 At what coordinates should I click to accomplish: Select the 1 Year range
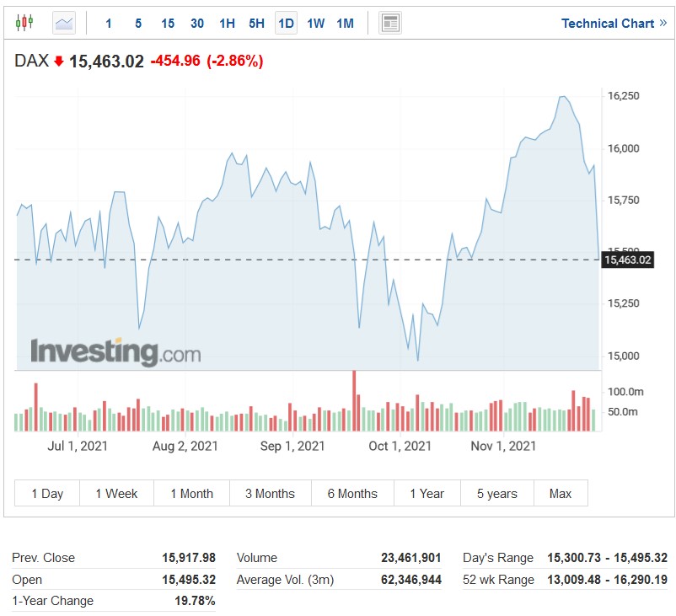(x=427, y=494)
